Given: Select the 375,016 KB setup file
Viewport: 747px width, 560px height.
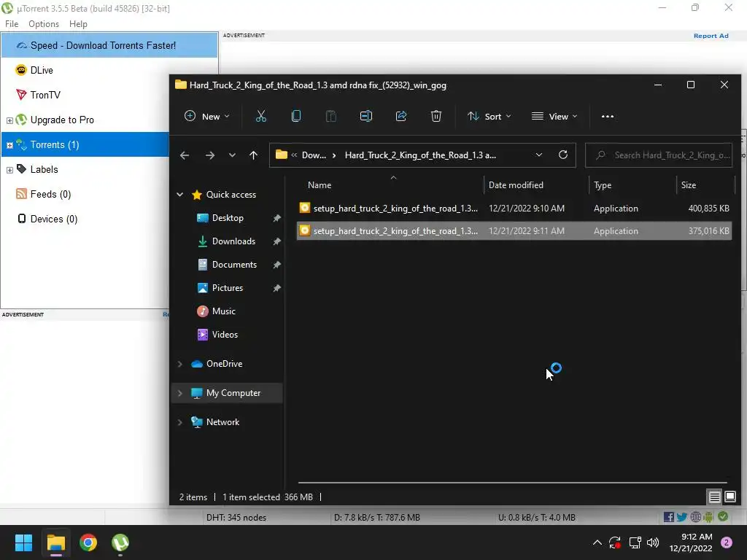Looking at the screenshot, I should (x=514, y=231).
